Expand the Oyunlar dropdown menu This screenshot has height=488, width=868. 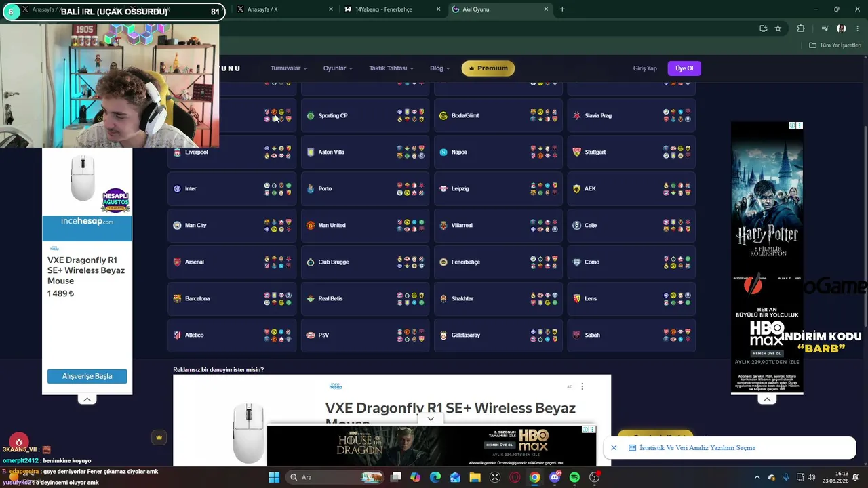338,68
